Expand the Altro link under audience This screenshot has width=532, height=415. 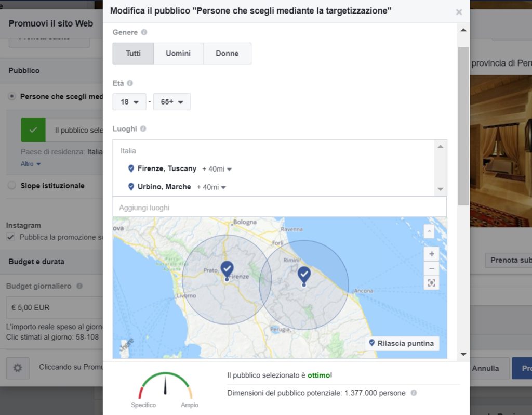point(30,164)
